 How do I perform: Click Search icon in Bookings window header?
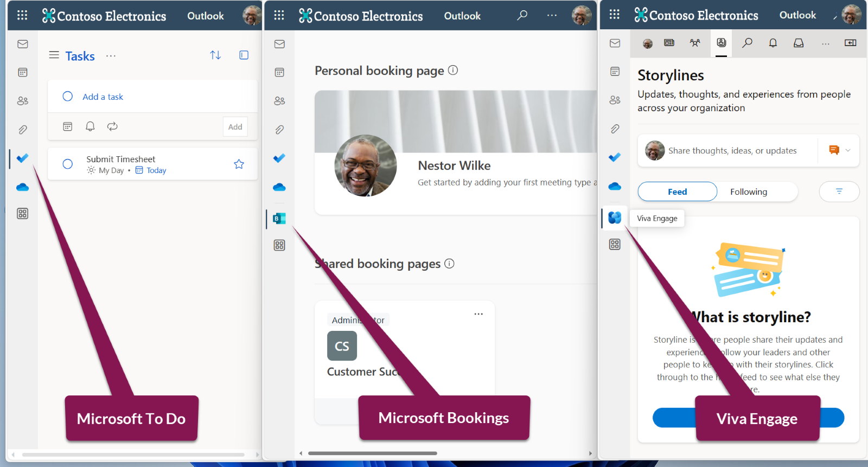click(x=522, y=15)
